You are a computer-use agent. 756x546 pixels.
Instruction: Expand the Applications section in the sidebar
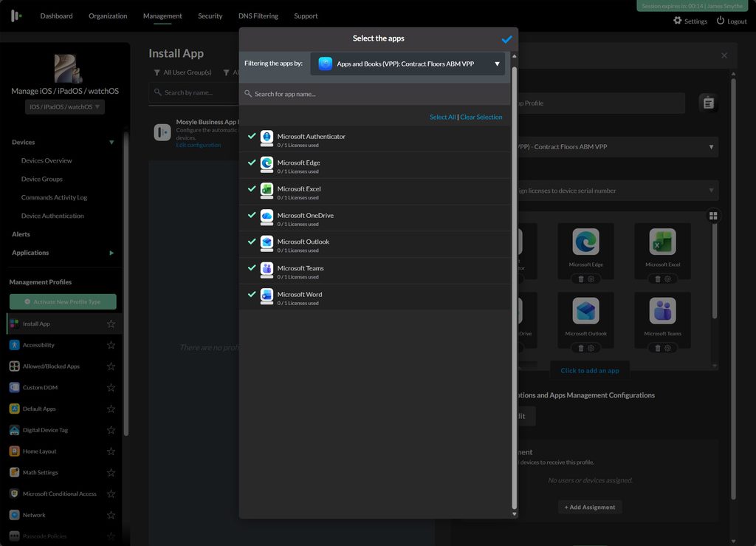click(x=111, y=253)
